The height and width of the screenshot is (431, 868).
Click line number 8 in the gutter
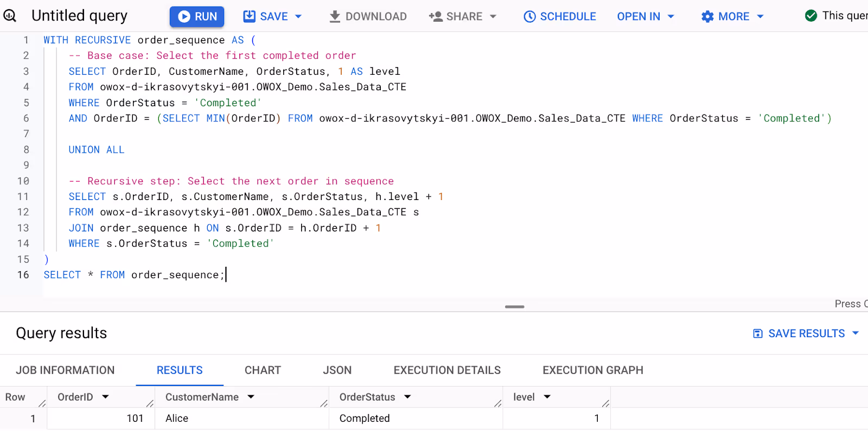tap(26, 150)
